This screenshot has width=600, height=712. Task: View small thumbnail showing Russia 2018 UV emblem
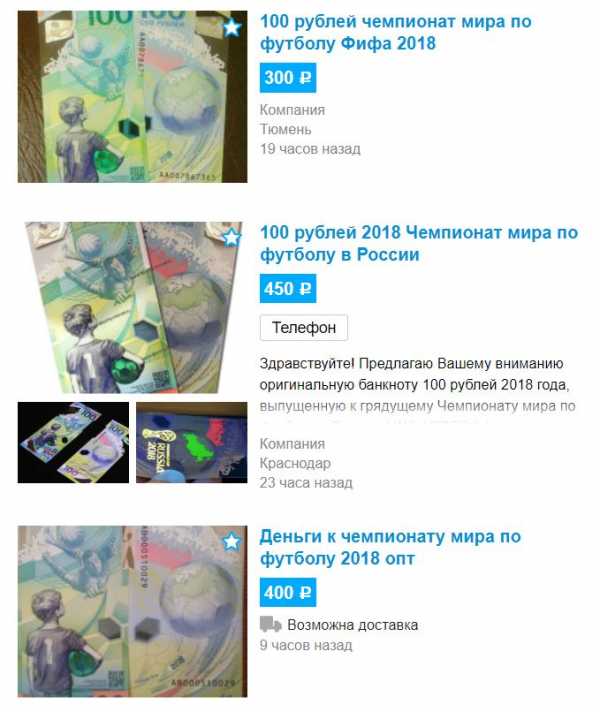pos(192,442)
